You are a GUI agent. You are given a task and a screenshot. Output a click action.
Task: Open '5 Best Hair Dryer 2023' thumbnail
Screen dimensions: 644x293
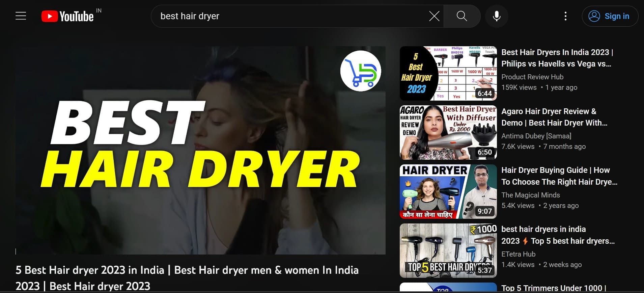[x=448, y=73]
